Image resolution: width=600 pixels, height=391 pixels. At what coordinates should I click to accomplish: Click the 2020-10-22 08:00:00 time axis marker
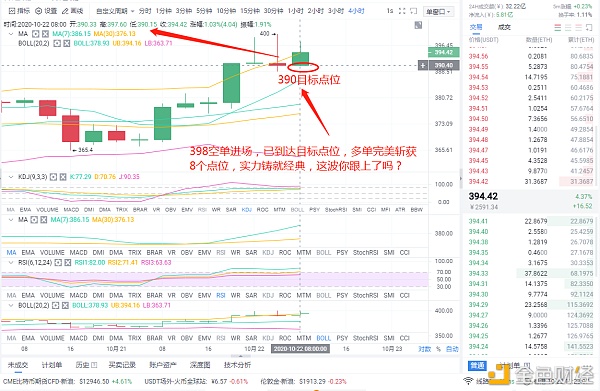[300, 349]
